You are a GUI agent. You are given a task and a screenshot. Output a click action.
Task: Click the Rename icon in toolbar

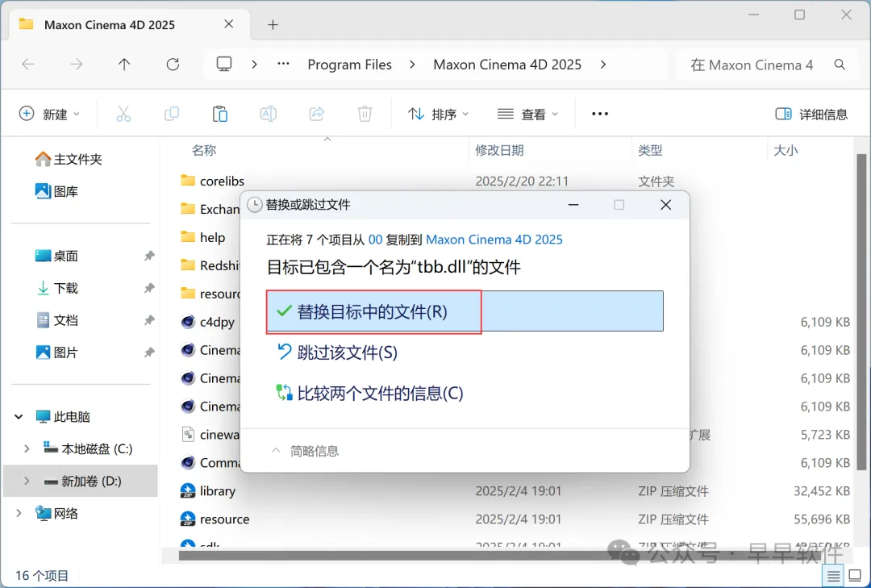[x=269, y=114]
